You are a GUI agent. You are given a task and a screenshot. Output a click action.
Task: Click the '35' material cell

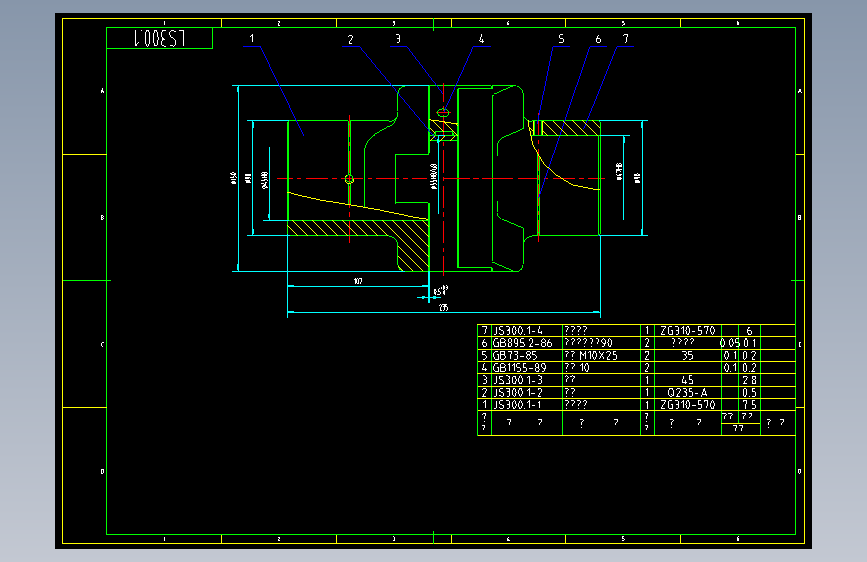pyautogui.click(x=687, y=355)
